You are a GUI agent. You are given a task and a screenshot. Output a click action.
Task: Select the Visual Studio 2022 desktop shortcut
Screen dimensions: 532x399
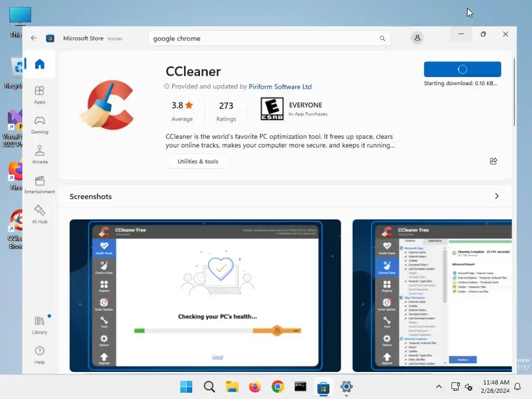pos(12,128)
